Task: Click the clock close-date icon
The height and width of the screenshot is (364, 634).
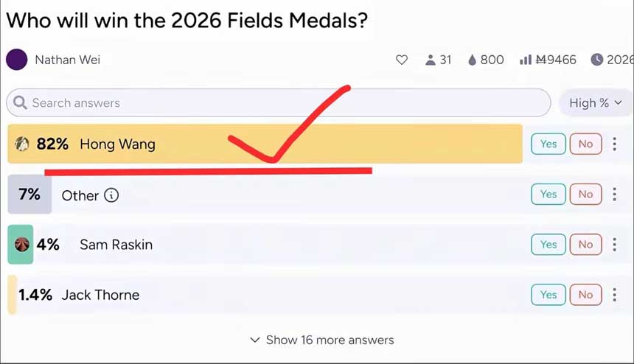Action: coord(597,60)
